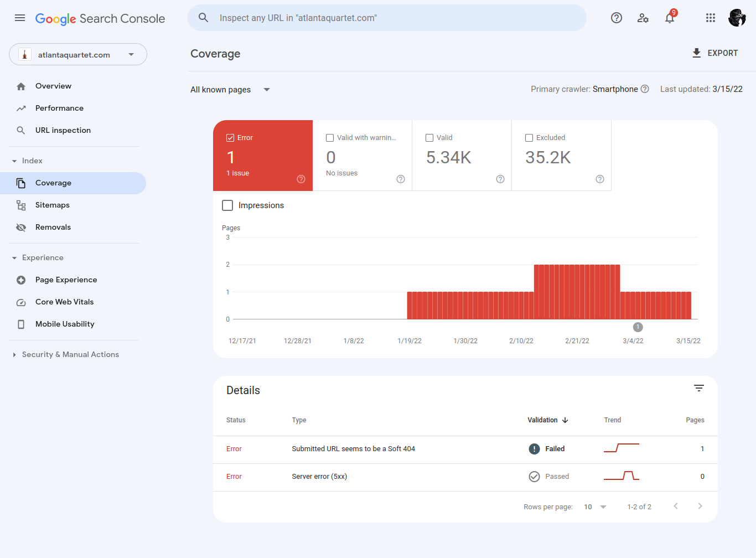Click the help icon on Excluded card

(599, 179)
